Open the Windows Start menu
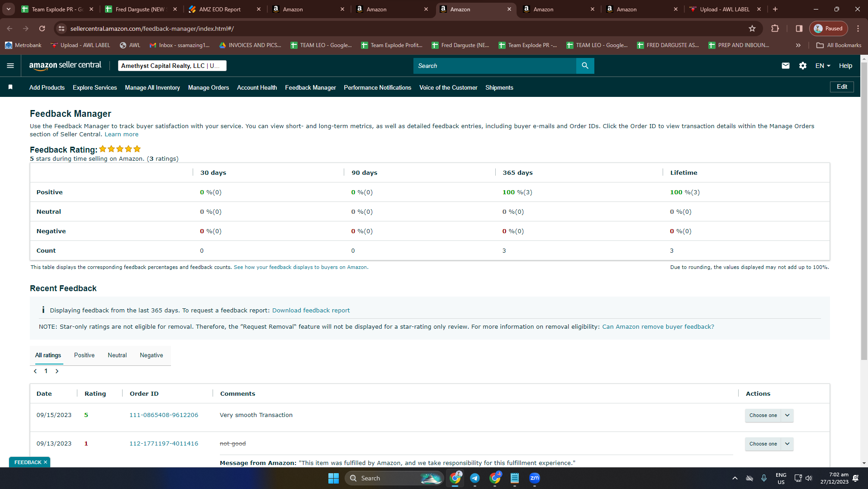The image size is (868, 489). (333, 478)
